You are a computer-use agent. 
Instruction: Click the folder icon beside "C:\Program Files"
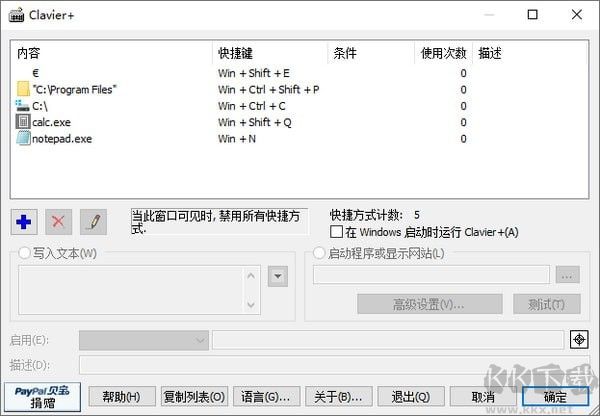23,89
